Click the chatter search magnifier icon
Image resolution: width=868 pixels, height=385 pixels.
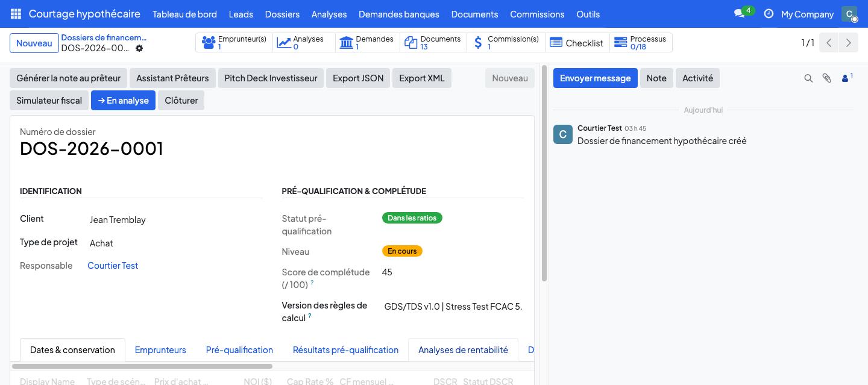point(808,78)
